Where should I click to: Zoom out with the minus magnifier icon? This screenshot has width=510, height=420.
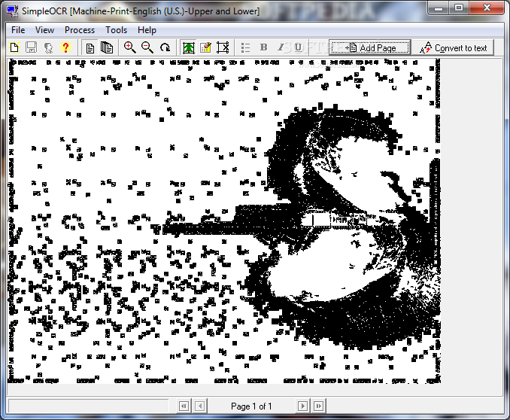tap(147, 47)
